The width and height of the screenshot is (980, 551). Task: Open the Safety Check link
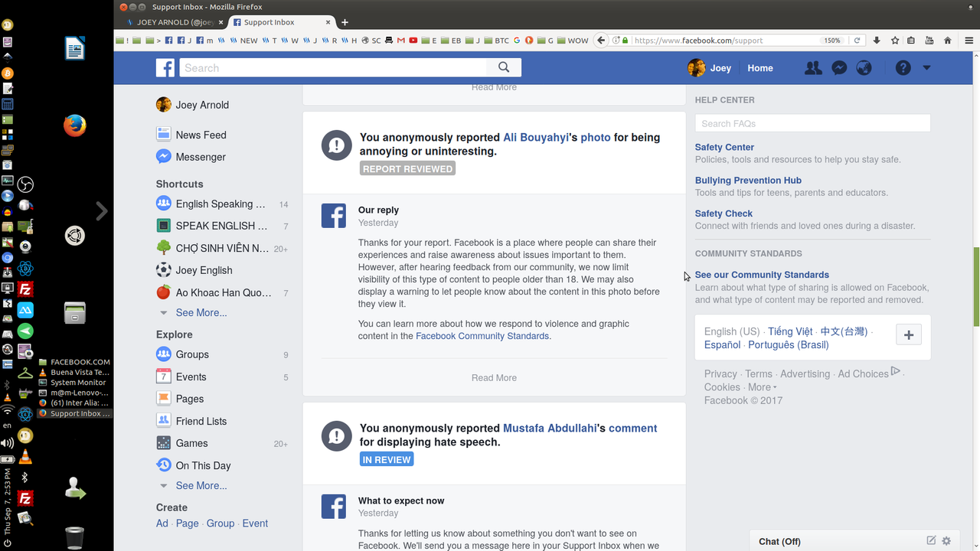(724, 214)
